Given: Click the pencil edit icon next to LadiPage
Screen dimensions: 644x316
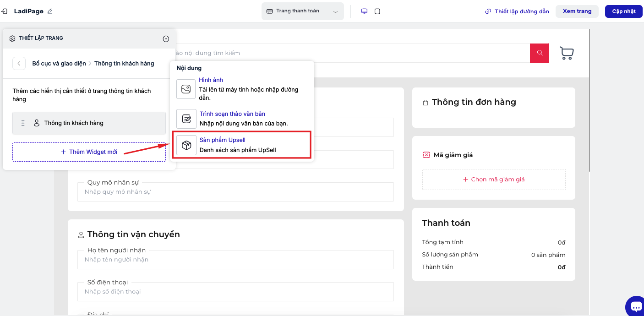Looking at the screenshot, I should [x=50, y=11].
